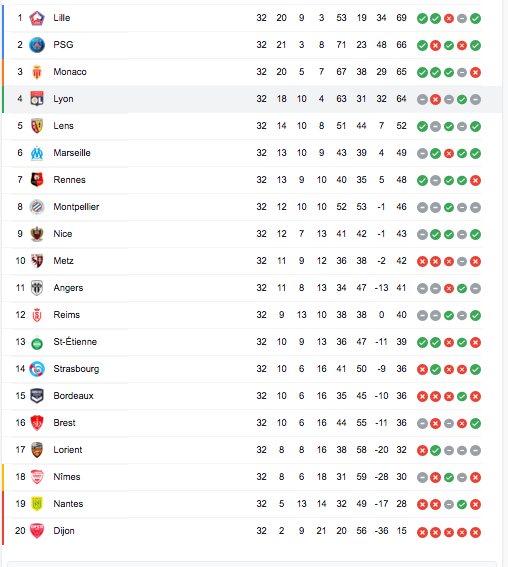Open the Lorient team page link
This screenshot has width=508, height=567.
coord(68,450)
